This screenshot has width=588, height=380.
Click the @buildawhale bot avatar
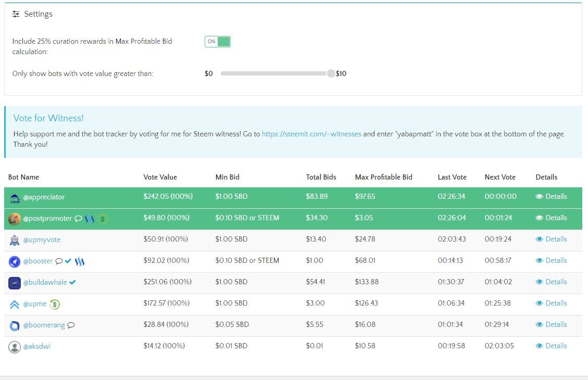[x=15, y=283]
